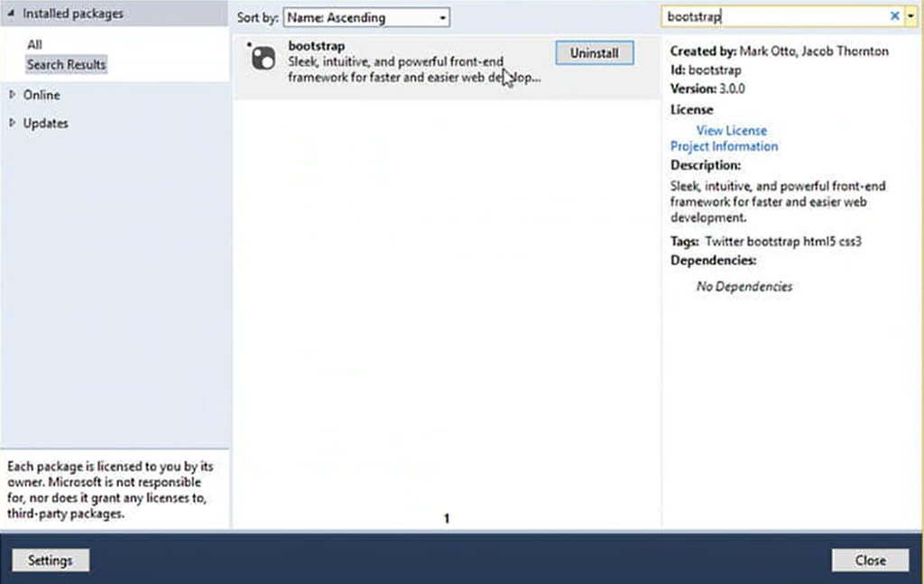Click the Description paragraph in details pane
Viewport: 924px width, 584px height.
[778, 201]
